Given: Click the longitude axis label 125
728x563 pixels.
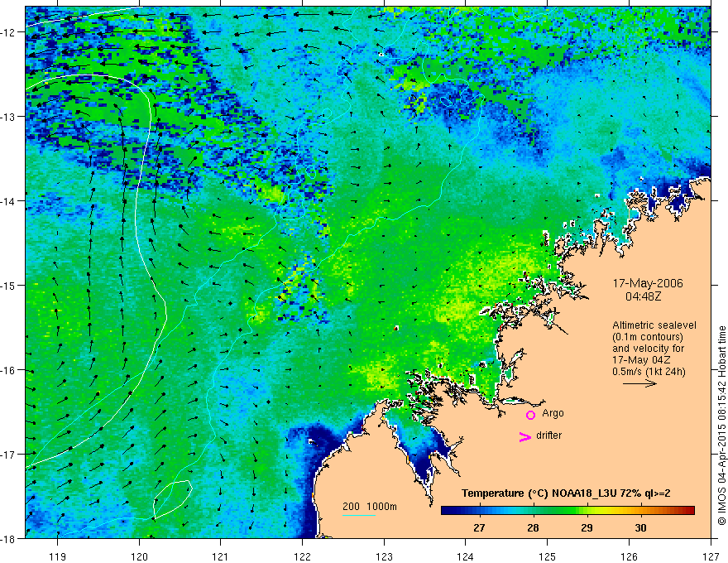Looking at the screenshot, I should (548, 556).
